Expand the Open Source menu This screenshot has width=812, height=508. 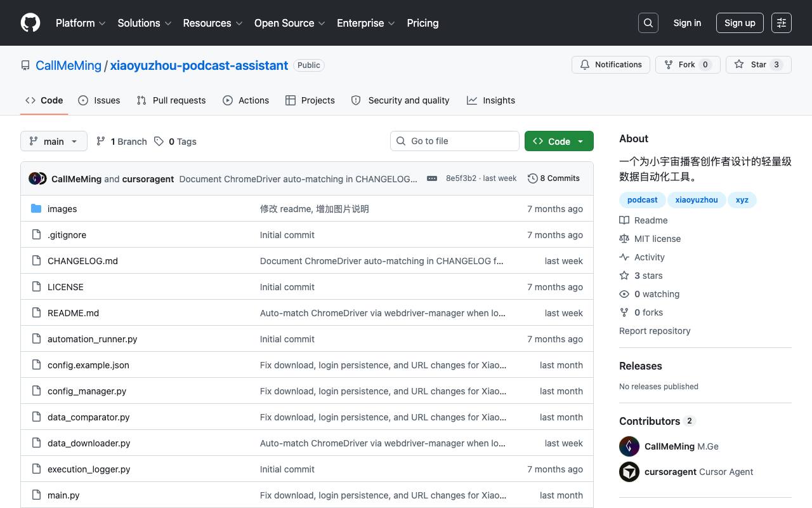290,23
